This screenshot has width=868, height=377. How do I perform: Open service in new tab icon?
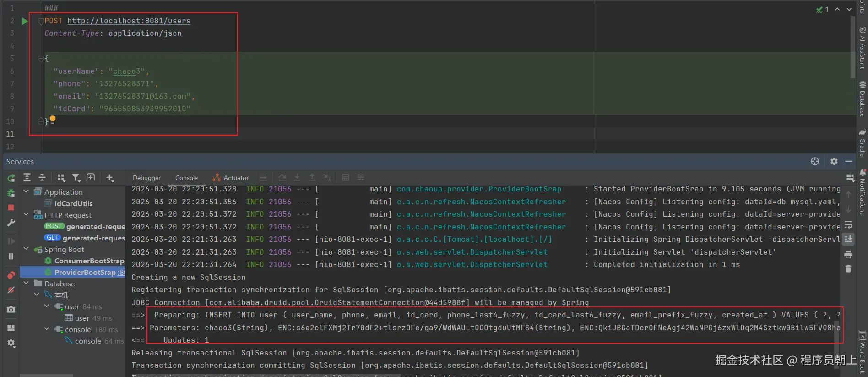coord(91,178)
